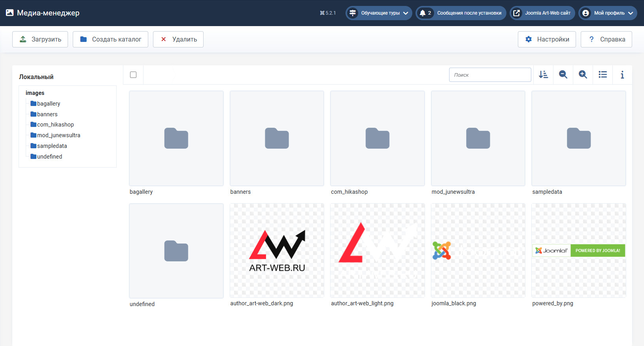The image size is (644, 346).
Task: Click the Локальный heading
Action: pyautogui.click(x=36, y=77)
